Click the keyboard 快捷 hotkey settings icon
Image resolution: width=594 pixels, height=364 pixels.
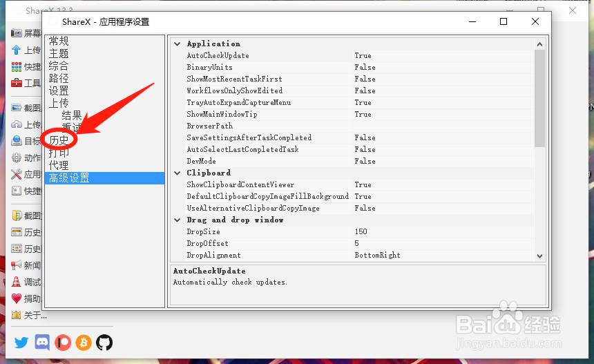[17, 191]
